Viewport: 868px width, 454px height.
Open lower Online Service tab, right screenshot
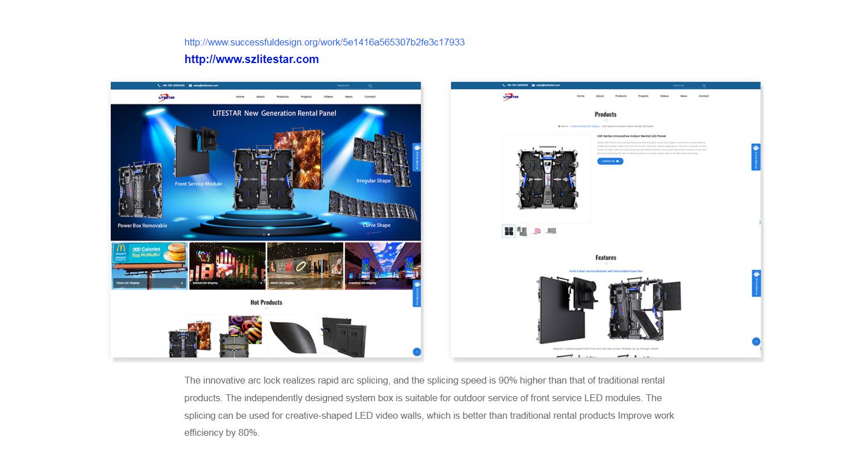click(756, 283)
